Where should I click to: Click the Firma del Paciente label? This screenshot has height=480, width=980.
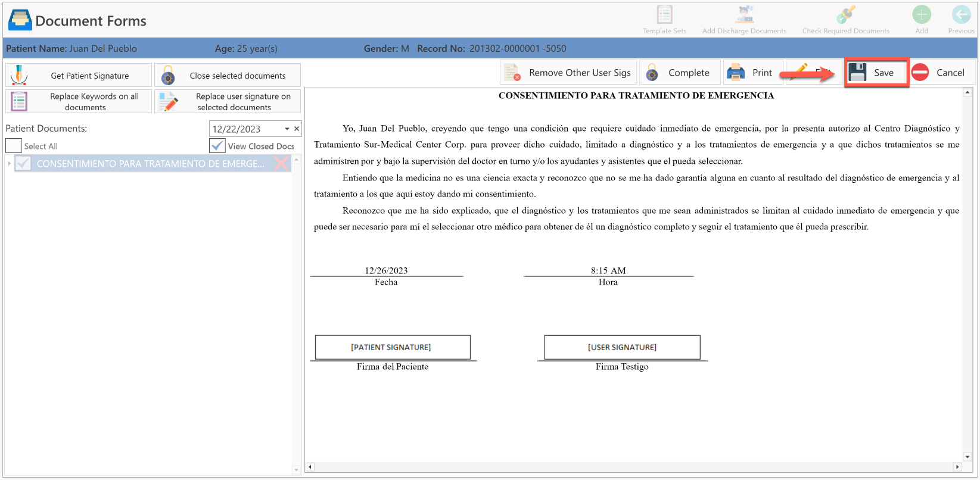[393, 366]
